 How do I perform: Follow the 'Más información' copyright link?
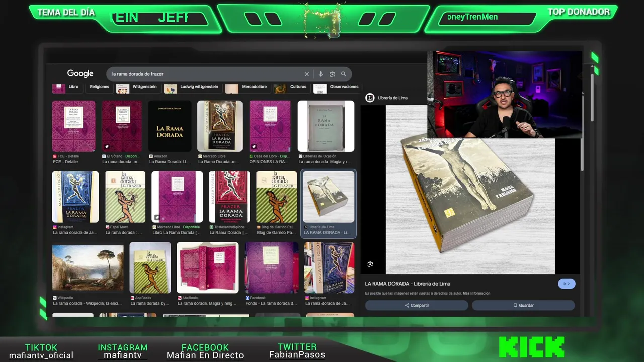pos(476,293)
